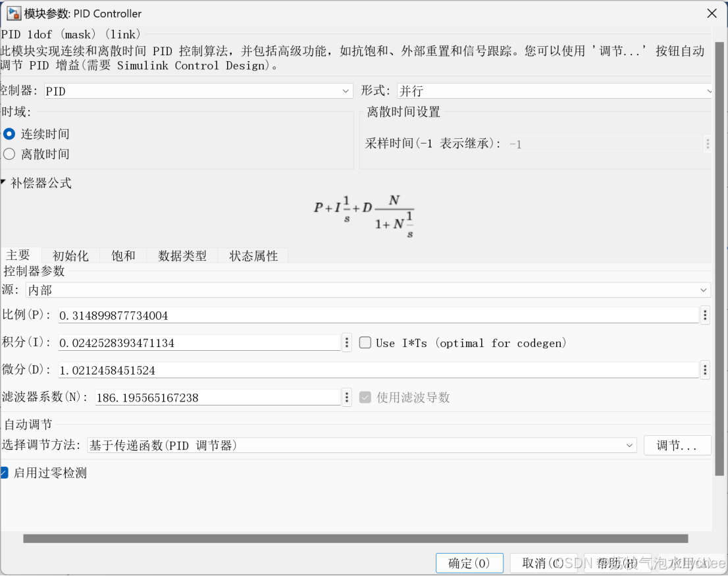728x576 pixels.
Task: Click the 控制器参数 section label
Action: click(x=34, y=271)
